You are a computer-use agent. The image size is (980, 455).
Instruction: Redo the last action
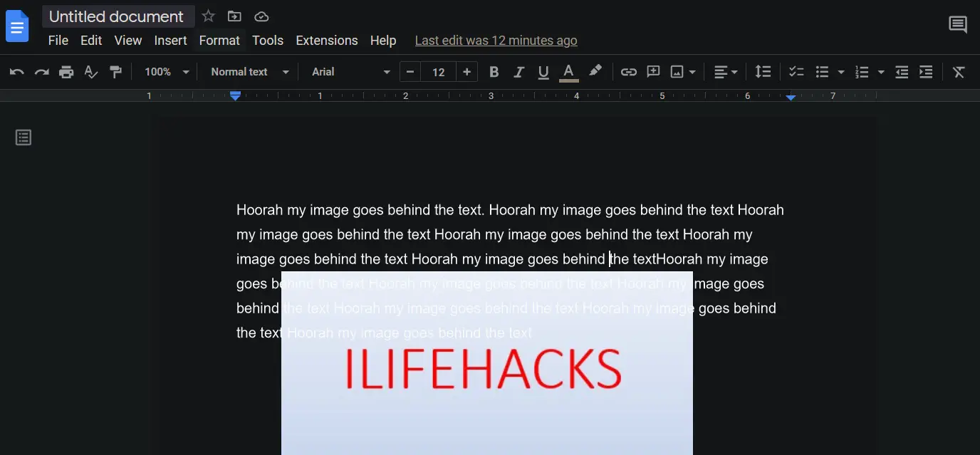point(42,72)
